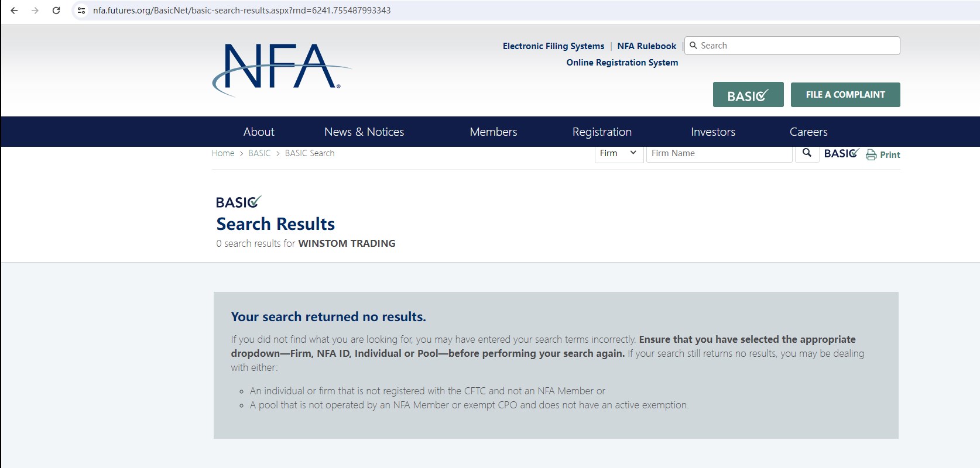The height and width of the screenshot is (468, 980).
Task: Open the Careers menu
Action: click(808, 132)
